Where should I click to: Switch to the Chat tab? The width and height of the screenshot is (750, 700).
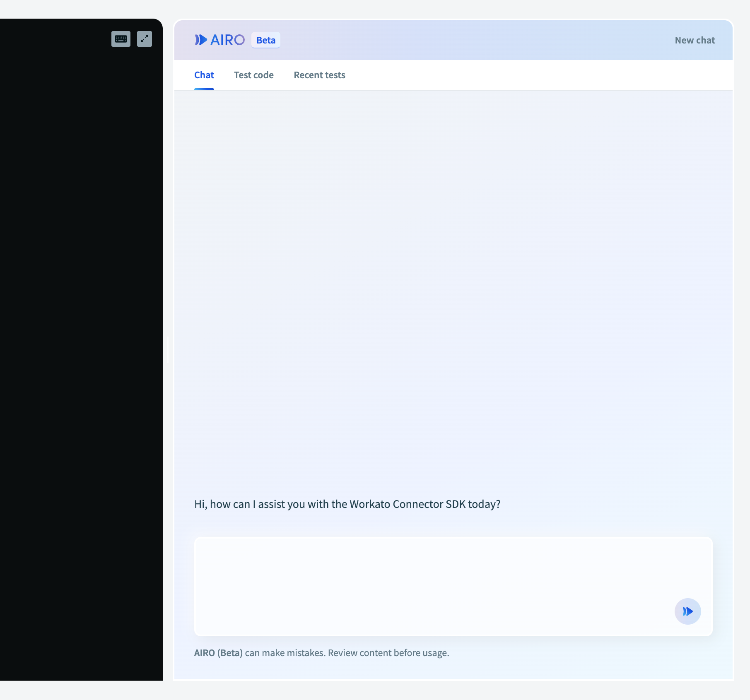coord(204,75)
